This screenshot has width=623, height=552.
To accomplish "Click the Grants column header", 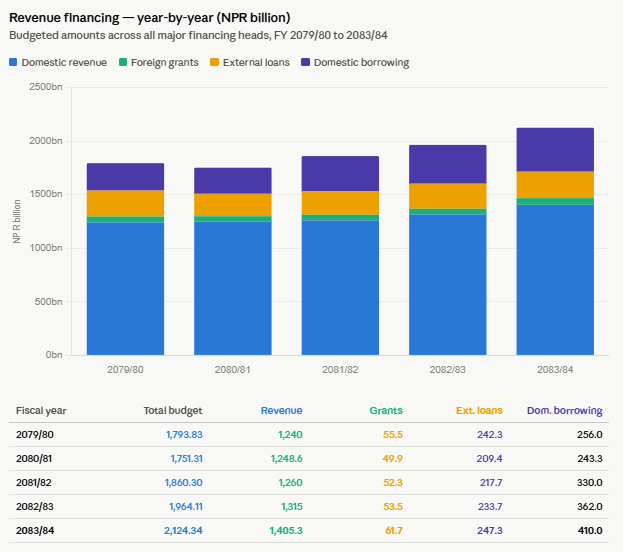I will [x=386, y=411].
